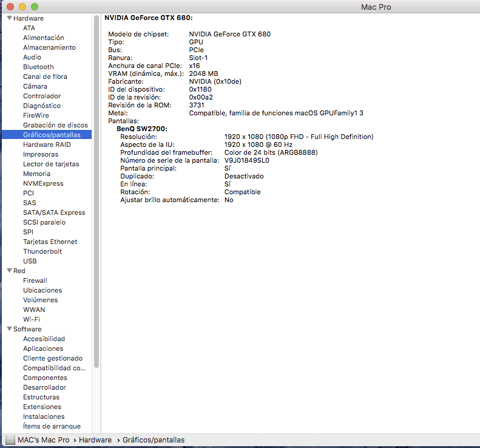This screenshot has height=448, width=480.
Task: Select SCSI paralelo item
Action: [44, 222]
